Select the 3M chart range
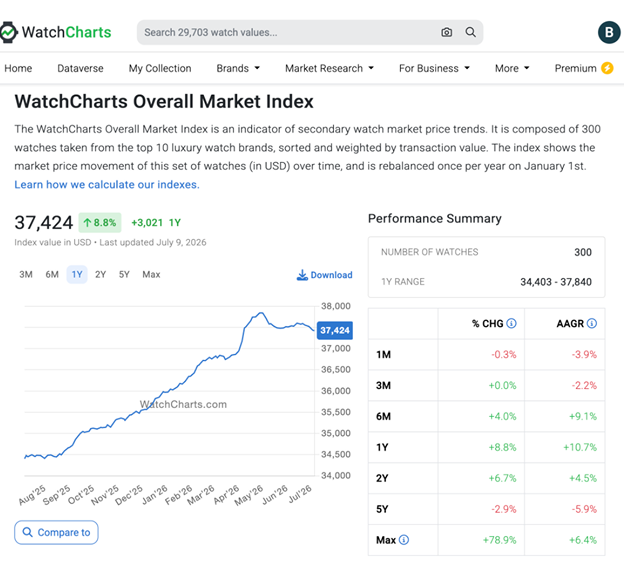 26,274
